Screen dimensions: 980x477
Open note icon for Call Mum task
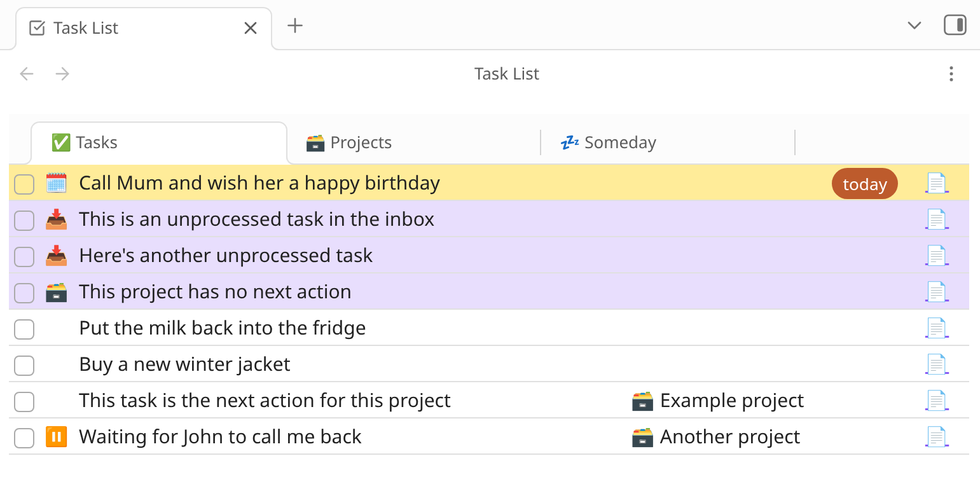coord(936,183)
